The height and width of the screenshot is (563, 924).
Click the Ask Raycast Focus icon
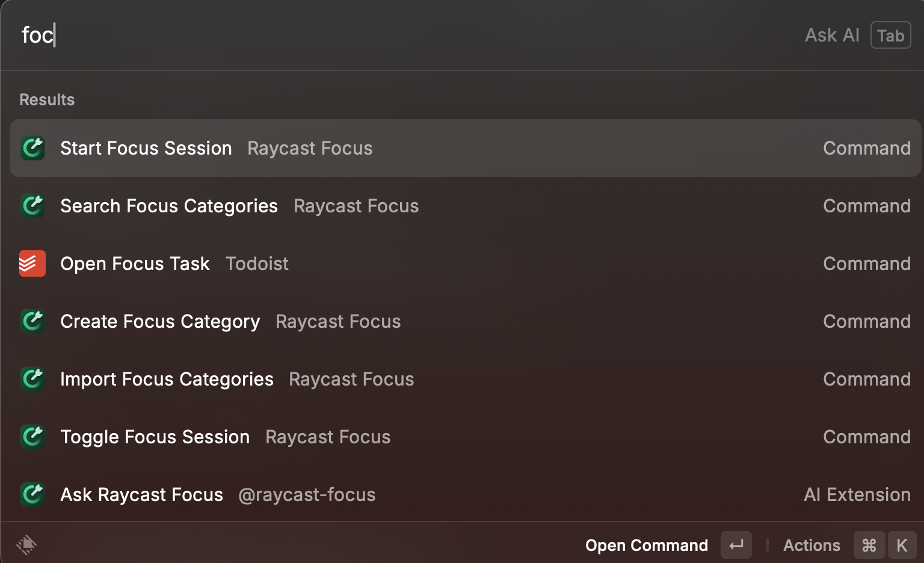point(32,494)
